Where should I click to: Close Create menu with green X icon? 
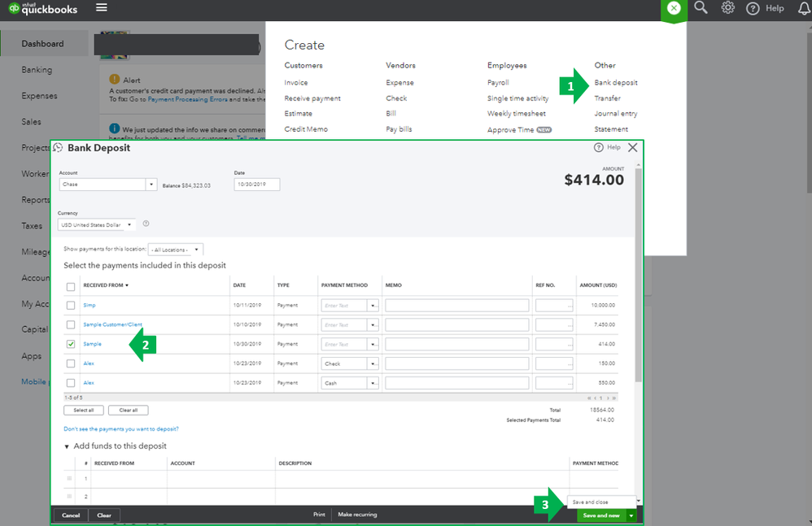click(674, 8)
